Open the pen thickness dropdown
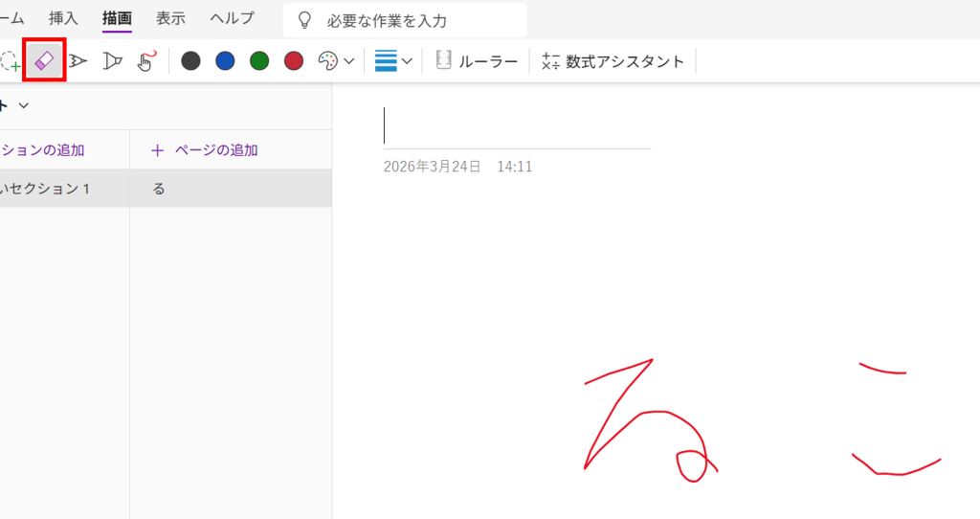 coord(394,61)
